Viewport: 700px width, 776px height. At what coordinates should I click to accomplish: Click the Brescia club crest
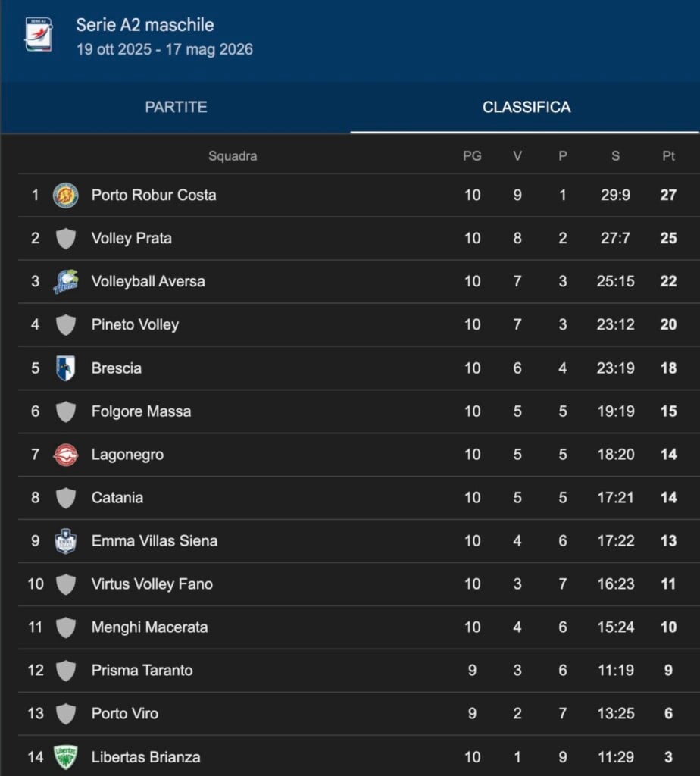pos(65,368)
